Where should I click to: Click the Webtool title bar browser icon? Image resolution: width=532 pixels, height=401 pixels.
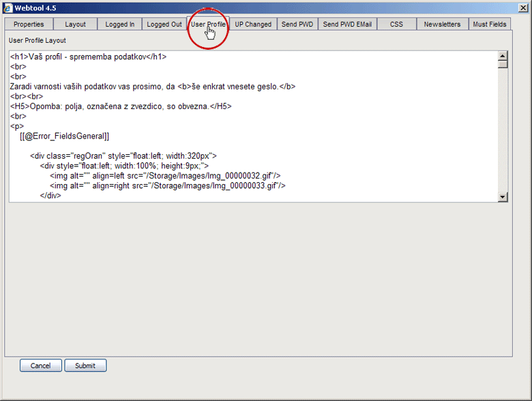[x=8, y=8]
